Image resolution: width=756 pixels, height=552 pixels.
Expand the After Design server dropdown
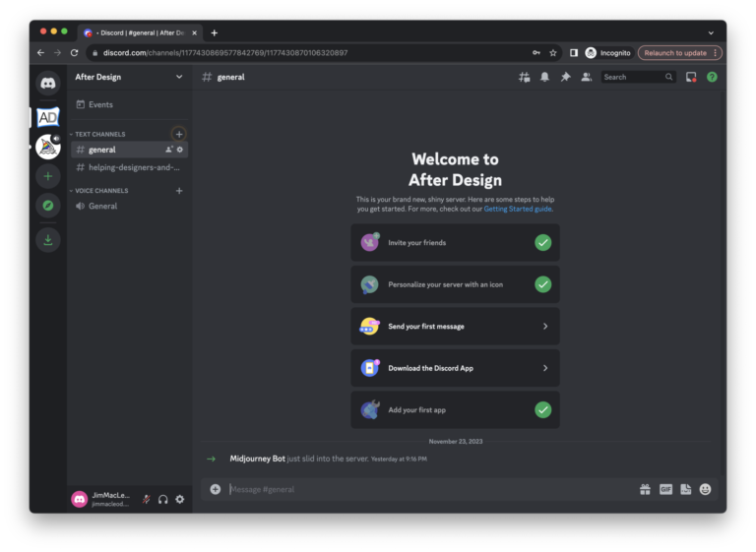tap(178, 77)
